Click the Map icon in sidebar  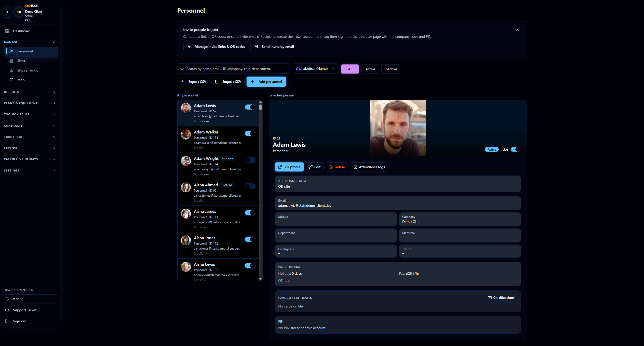11,80
